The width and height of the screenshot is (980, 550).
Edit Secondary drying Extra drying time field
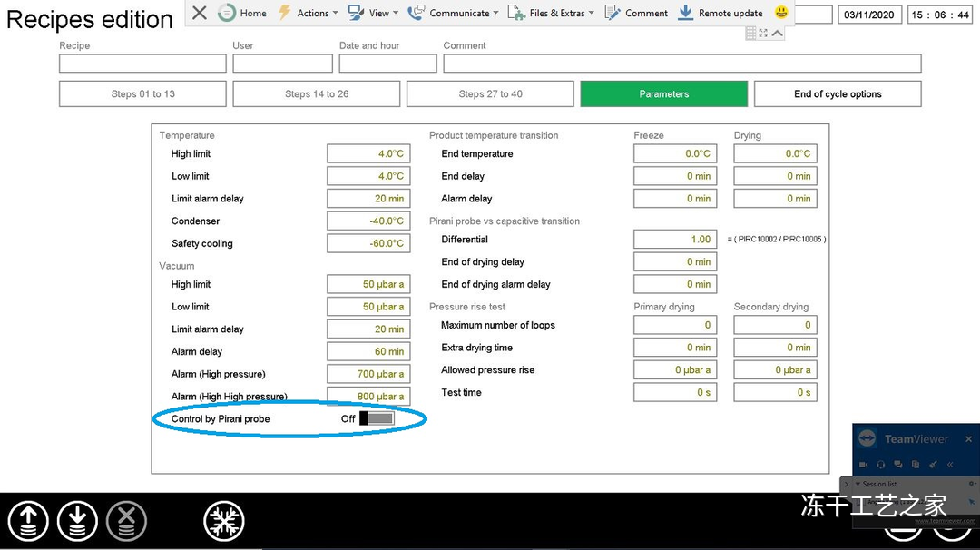[x=775, y=348]
